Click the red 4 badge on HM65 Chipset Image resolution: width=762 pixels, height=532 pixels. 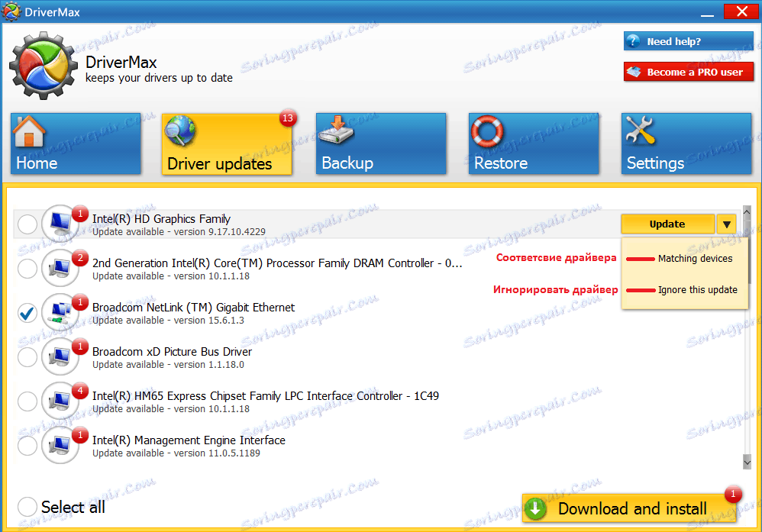[80, 390]
